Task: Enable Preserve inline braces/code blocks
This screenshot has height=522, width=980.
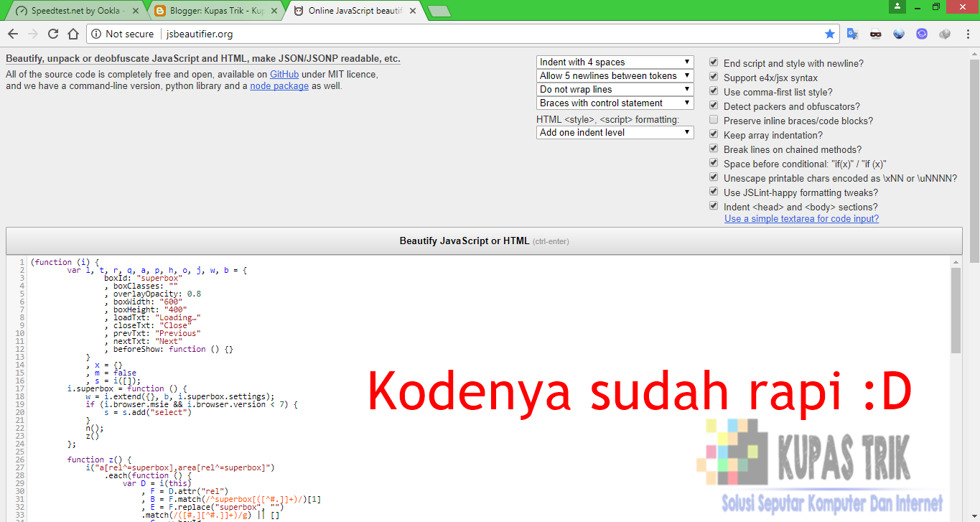Action: (x=713, y=119)
